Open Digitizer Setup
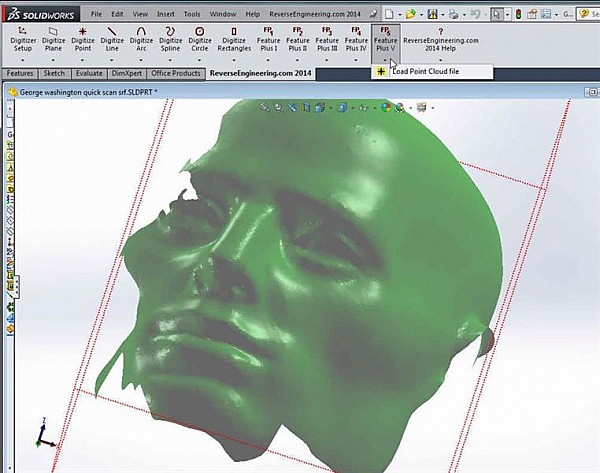The width and height of the screenshot is (600, 473). coord(23,39)
